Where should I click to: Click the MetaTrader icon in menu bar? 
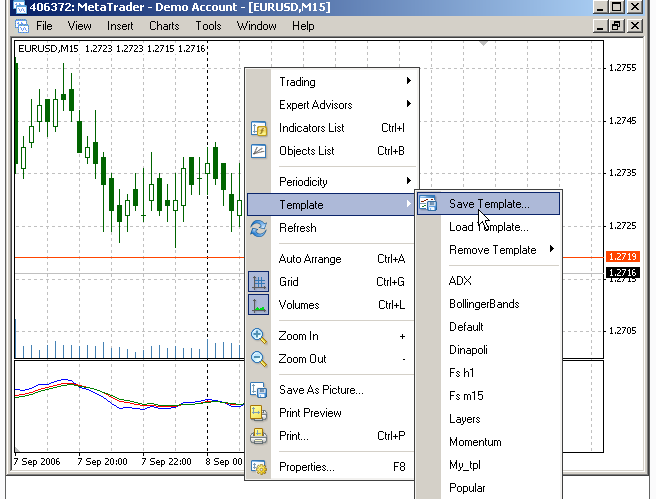(x=22, y=26)
